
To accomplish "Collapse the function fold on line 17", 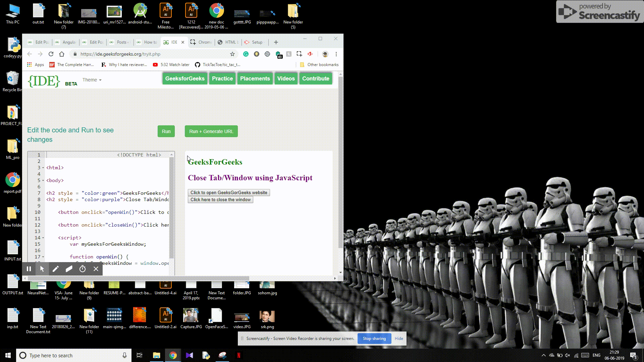I will (x=43, y=257).
